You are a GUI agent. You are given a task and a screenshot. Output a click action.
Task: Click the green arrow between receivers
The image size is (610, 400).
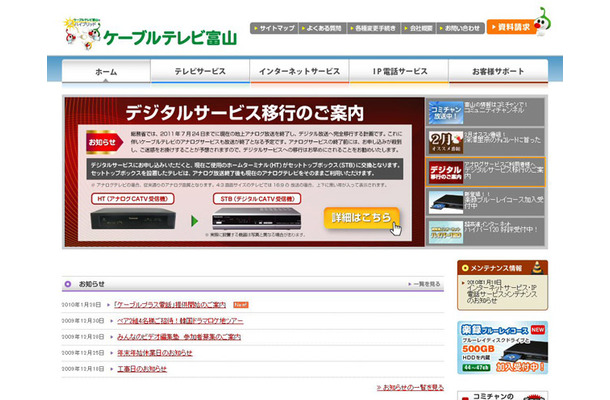point(195,221)
